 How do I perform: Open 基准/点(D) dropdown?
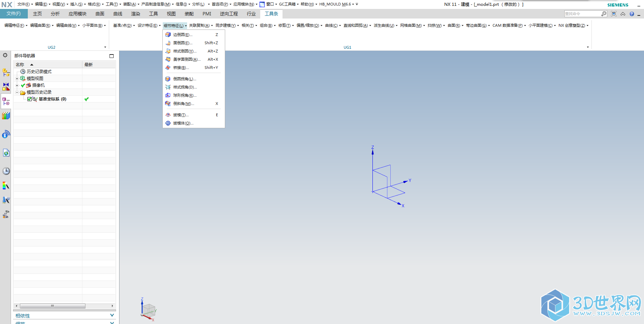[124, 25]
